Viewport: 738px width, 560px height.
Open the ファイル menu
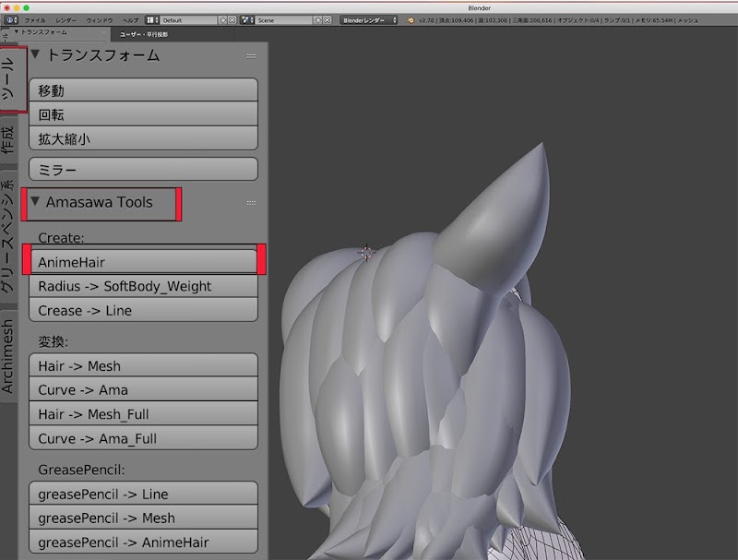(35, 20)
